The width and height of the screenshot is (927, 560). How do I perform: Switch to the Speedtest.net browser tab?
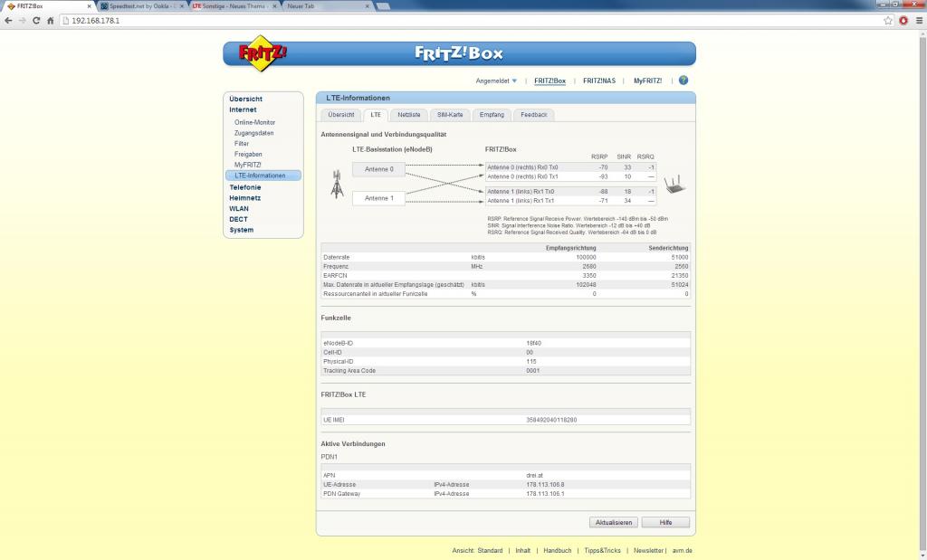[142, 6]
